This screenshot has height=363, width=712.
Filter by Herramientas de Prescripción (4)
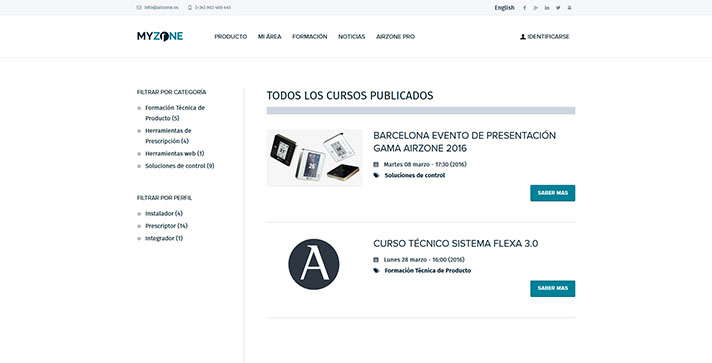click(168, 136)
